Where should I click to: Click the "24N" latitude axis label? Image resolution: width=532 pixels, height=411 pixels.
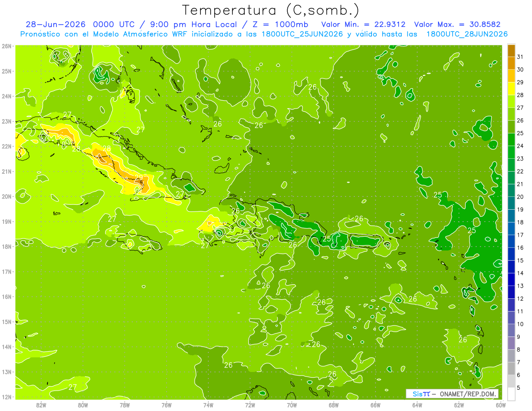tap(7, 96)
